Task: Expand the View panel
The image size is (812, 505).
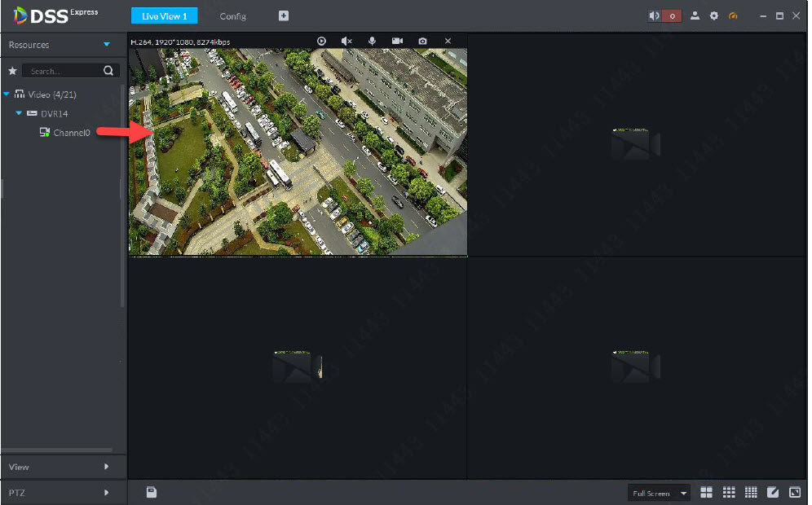Action: (106, 467)
